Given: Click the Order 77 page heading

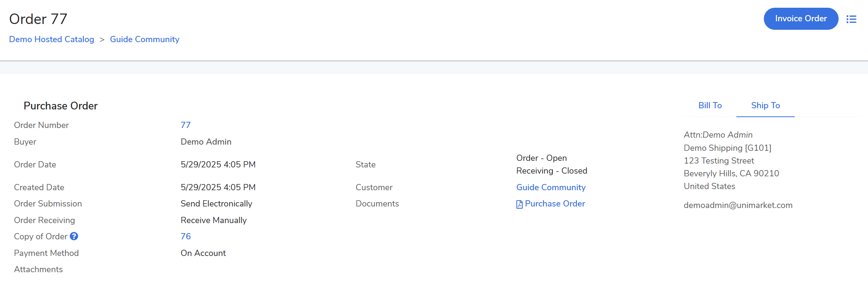Looking at the screenshot, I should (x=38, y=19).
